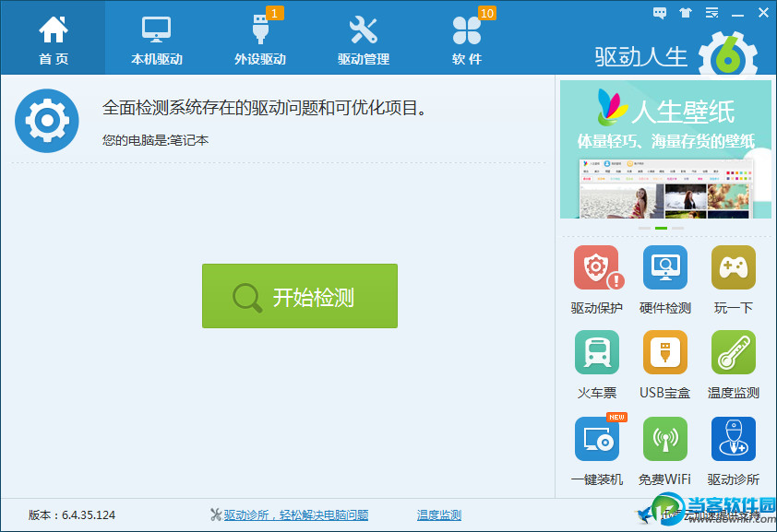The image size is (777, 532).
Task: Click the 驱动人生 6 logo
Action: 676,56
